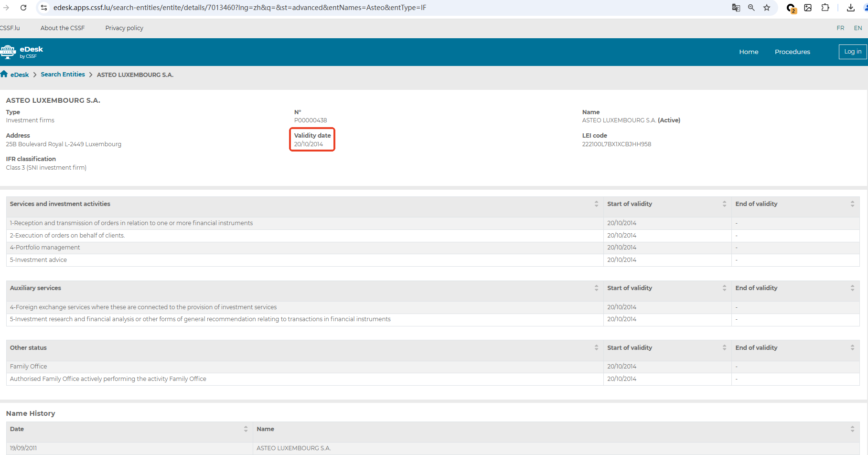The image size is (868, 455).
Task: Switch site language to EN
Action: click(858, 28)
